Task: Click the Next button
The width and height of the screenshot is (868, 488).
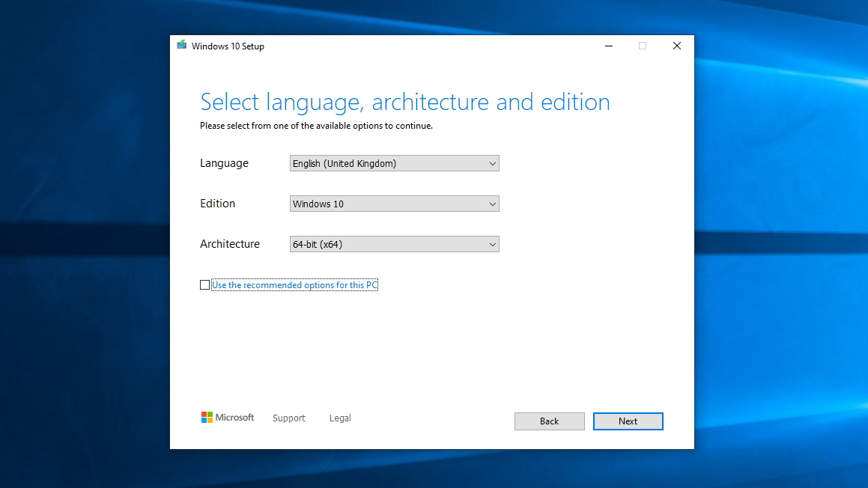Action: (628, 421)
